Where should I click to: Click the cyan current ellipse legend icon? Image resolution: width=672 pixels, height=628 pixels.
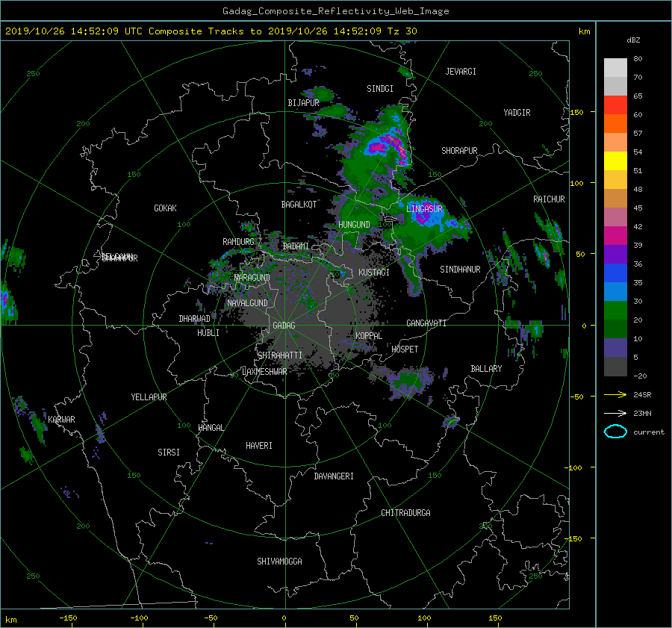click(615, 432)
